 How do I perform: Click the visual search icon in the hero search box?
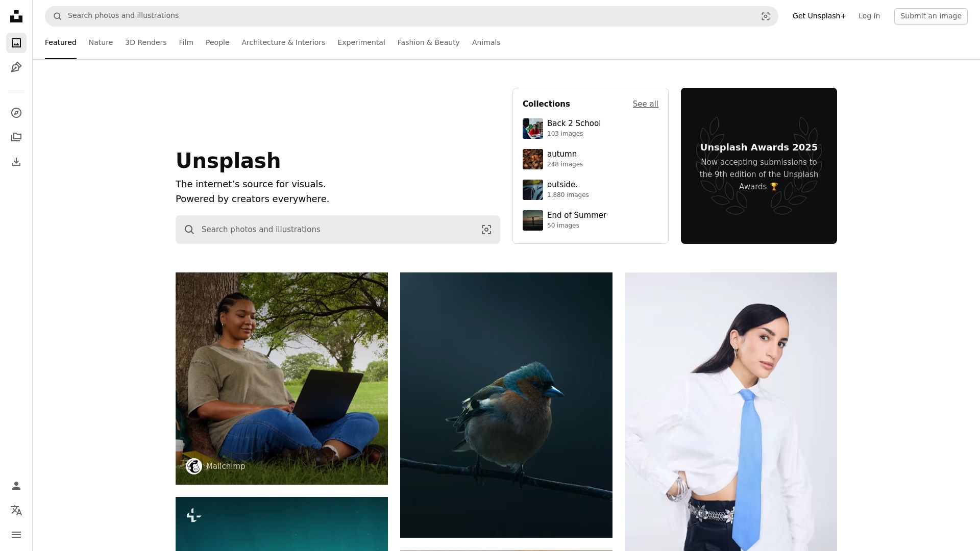486,230
